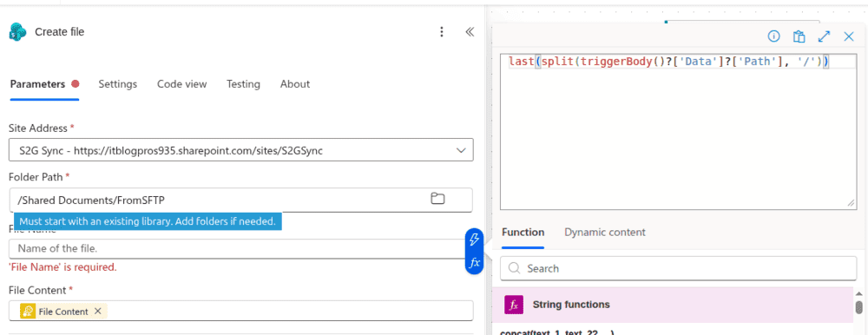Open the Site Address dropdown
Viewport: 868px width, 335px height.
(x=240, y=149)
